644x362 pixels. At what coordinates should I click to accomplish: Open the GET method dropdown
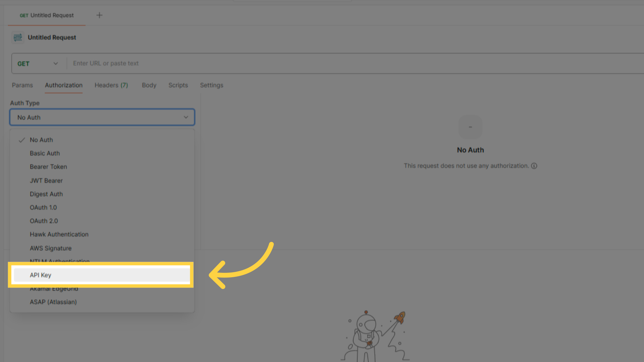(38, 64)
